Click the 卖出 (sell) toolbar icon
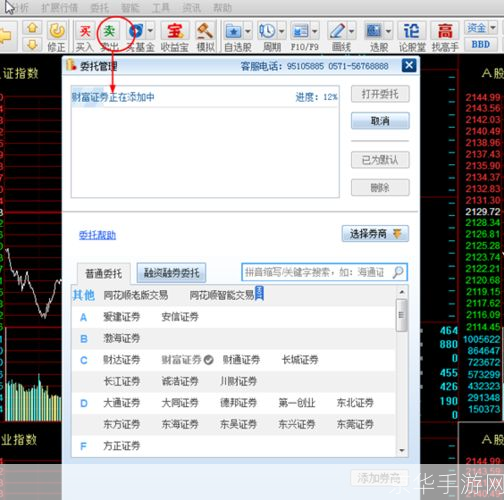The width and height of the screenshot is (504, 500). tap(109, 32)
